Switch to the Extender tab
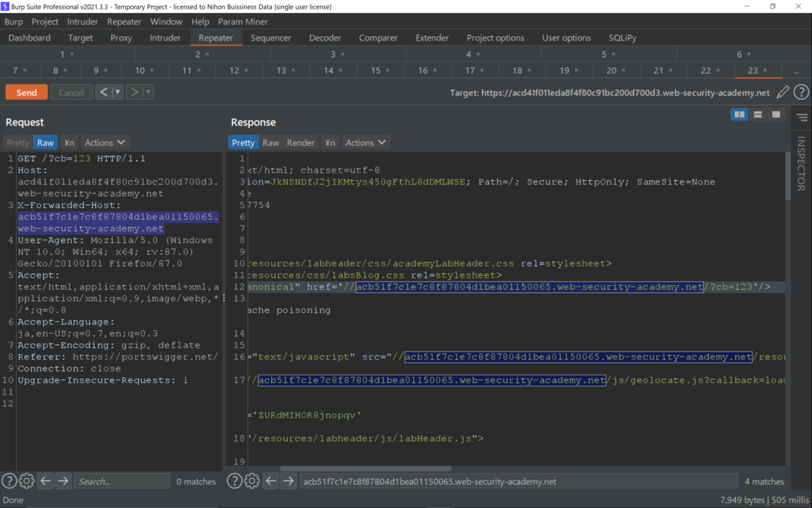Image resolution: width=812 pixels, height=508 pixels. pyautogui.click(x=432, y=38)
